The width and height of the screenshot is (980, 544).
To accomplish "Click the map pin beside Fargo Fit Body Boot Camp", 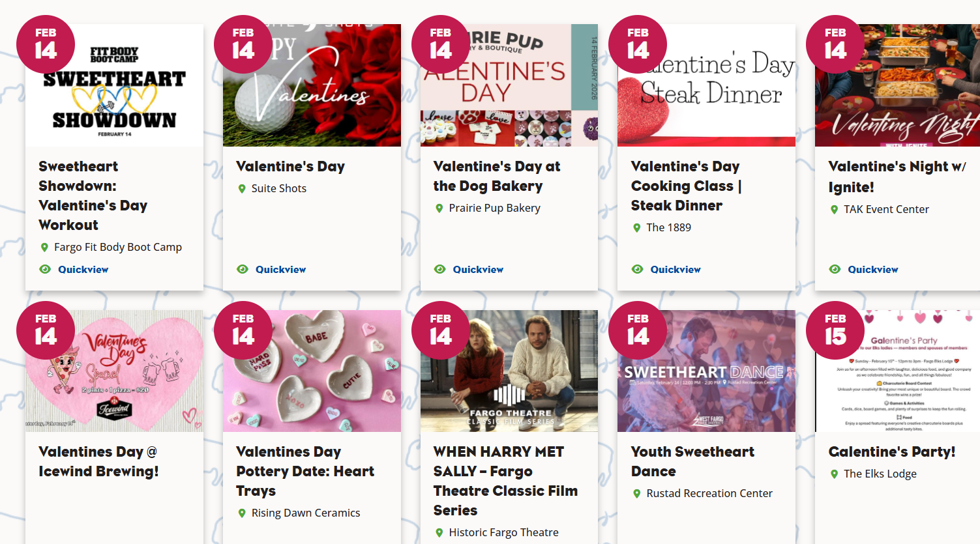I will tap(44, 248).
